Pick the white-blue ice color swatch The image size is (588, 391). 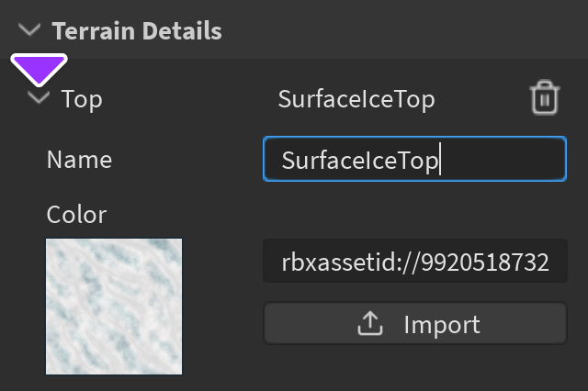[114, 306]
